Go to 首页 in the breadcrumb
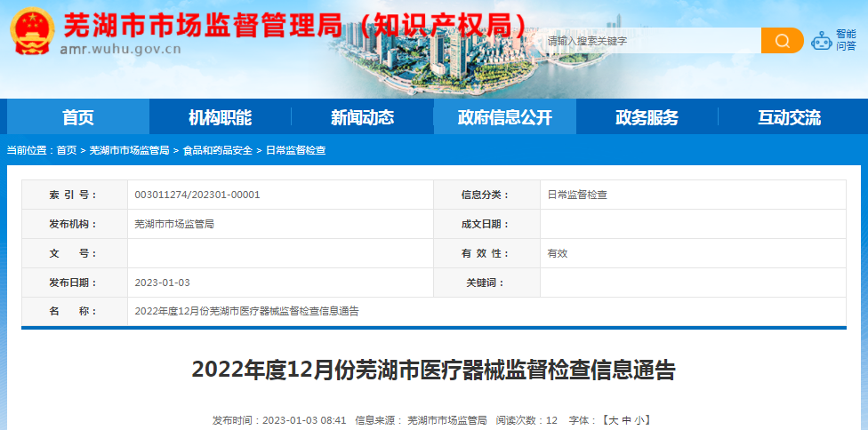The width and height of the screenshot is (868, 430). click(x=67, y=150)
